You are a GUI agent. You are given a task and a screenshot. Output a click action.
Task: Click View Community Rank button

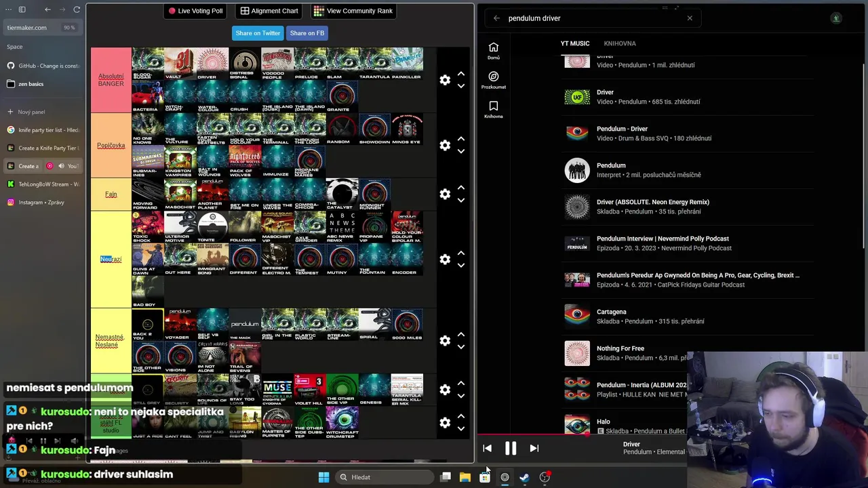(353, 11)
